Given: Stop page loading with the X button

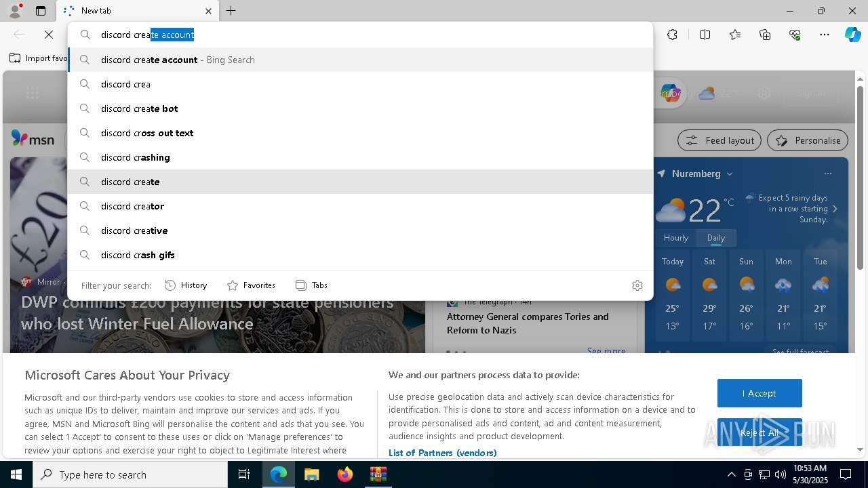Looking at the screenshot, I should pyautogui.click(x=49, y=35).
